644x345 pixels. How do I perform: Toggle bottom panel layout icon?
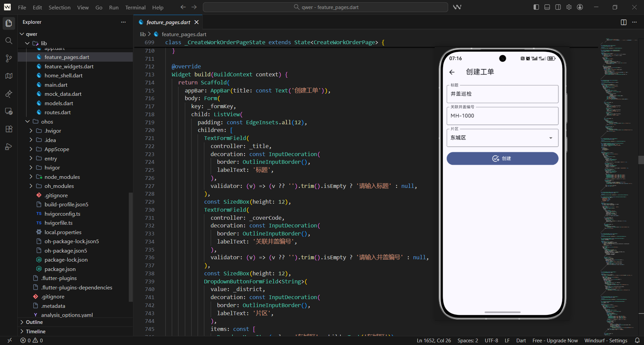[547, 7]
